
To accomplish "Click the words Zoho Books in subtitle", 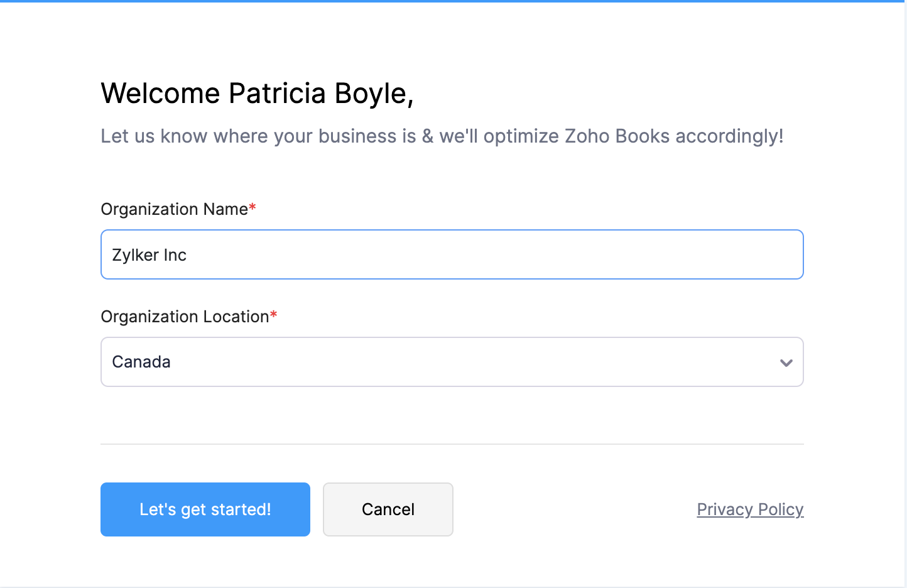I will point(617,136).
